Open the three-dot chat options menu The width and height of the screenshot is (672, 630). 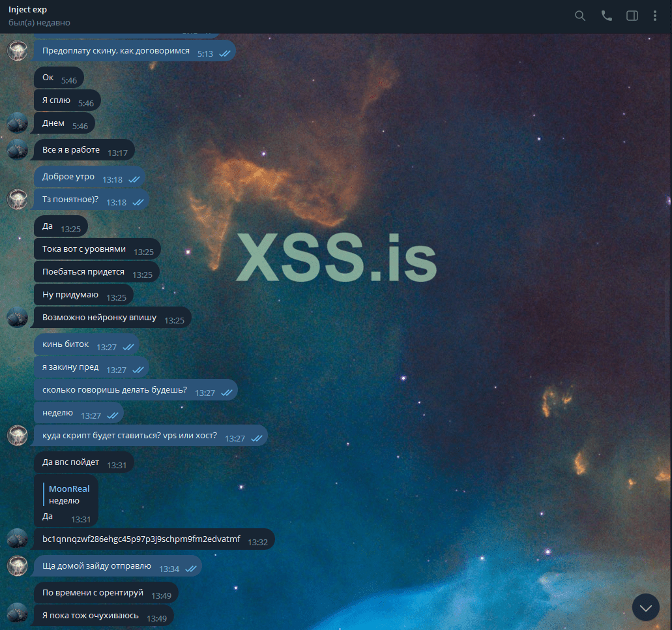tap(655, 16)
